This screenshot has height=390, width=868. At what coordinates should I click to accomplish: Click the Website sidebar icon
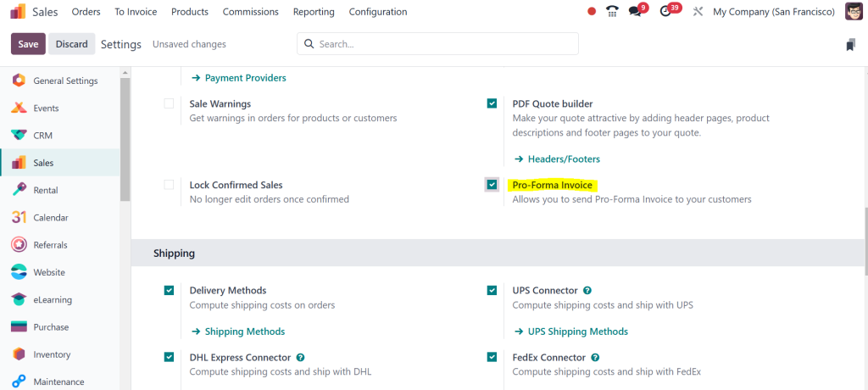pos(19,272)
